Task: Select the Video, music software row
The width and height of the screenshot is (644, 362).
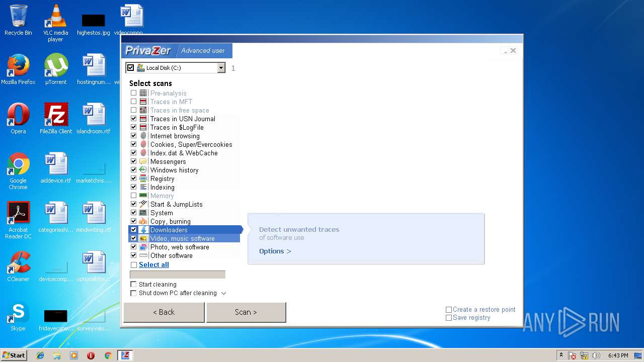Action: (x=184, y=238)
